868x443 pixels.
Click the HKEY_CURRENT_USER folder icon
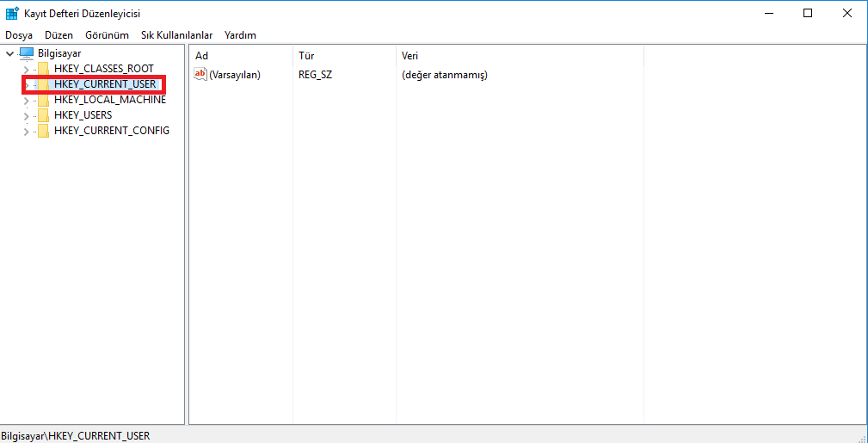(x=43, y=84)
